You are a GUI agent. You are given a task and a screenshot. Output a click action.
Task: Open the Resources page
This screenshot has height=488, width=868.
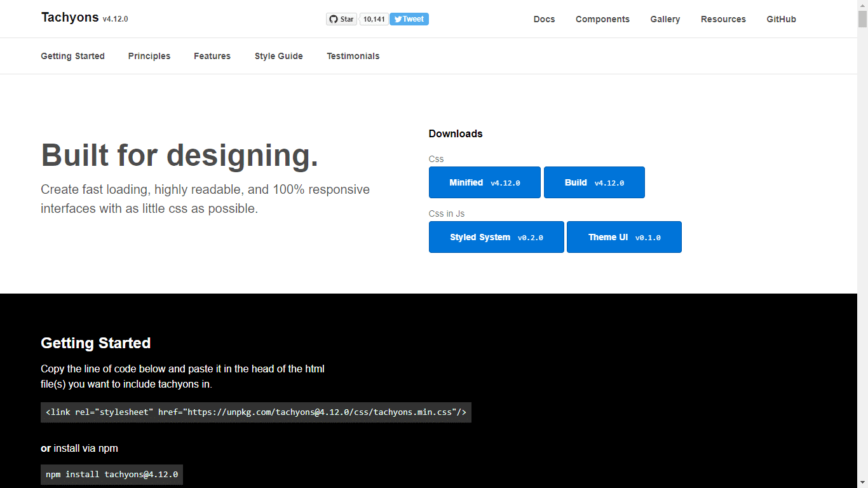point(723,19)
